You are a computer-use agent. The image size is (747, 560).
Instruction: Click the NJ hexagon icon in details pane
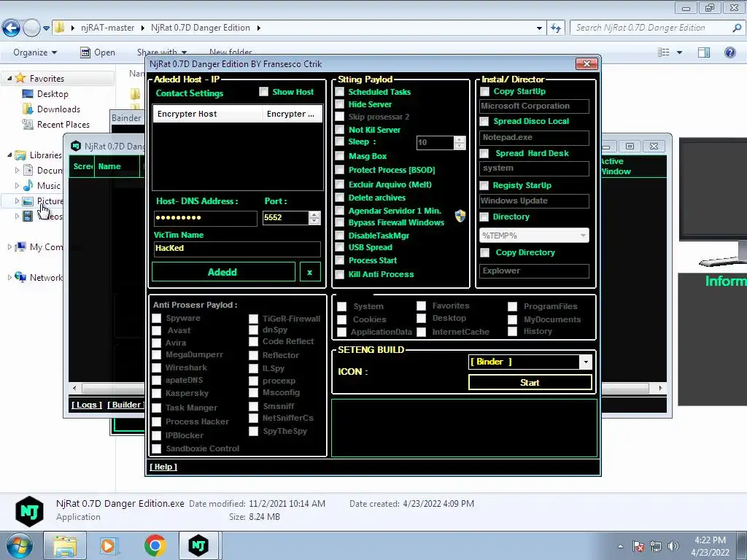pyautogui.click(x=29, y=511)
